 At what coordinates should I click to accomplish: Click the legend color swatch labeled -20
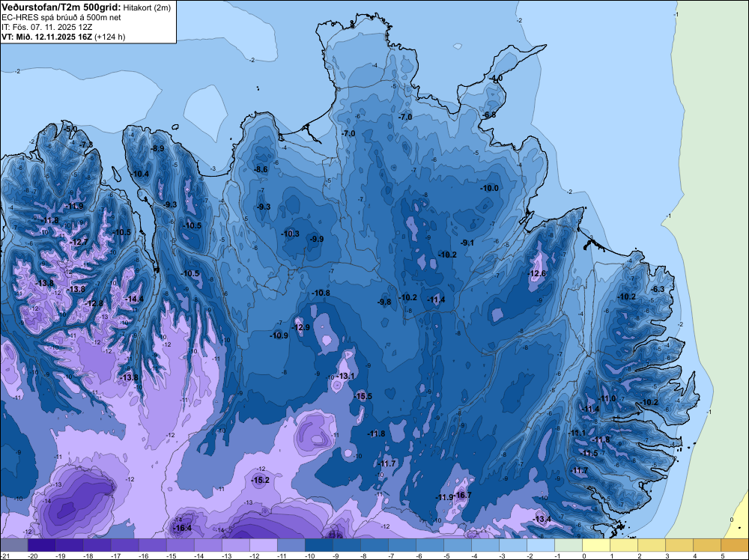[x=41, y=546]
